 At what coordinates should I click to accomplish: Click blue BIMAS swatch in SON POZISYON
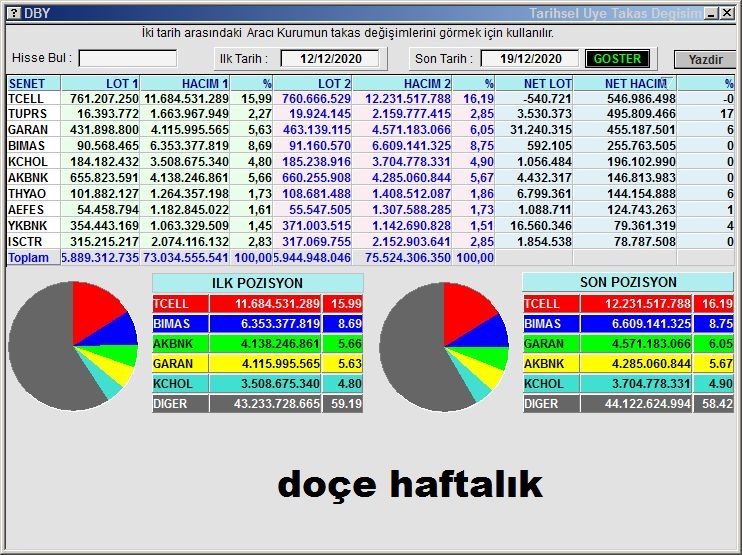551,324
